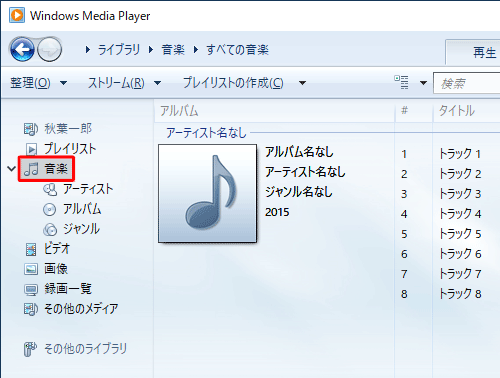Screen dimensions: 500x378
Task: Click the ジャンル名なし text
Action: pyautogui.click(x=299, y=192)
